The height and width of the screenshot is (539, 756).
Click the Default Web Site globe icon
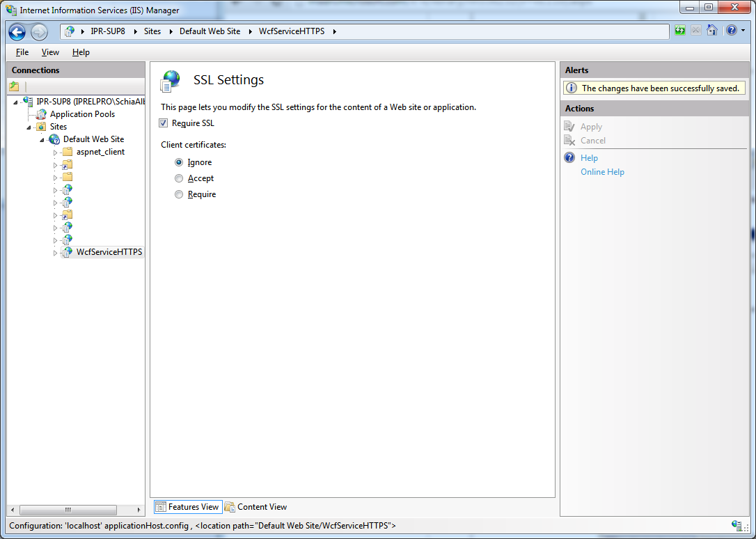click(54, 139)
